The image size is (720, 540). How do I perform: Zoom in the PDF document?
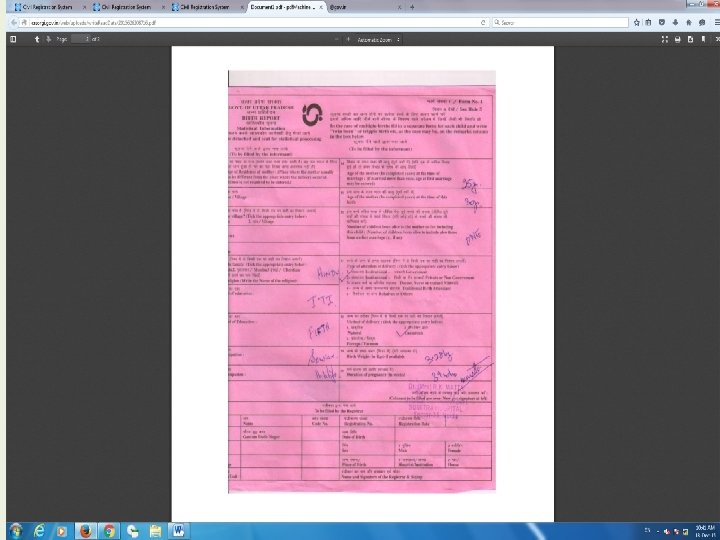tap(348, 39)
